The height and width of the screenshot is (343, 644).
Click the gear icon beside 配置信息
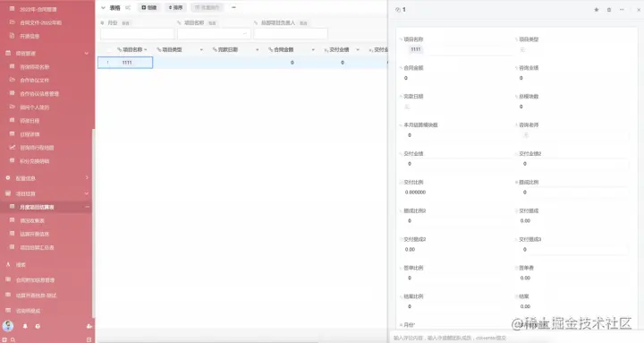(8, 177)
